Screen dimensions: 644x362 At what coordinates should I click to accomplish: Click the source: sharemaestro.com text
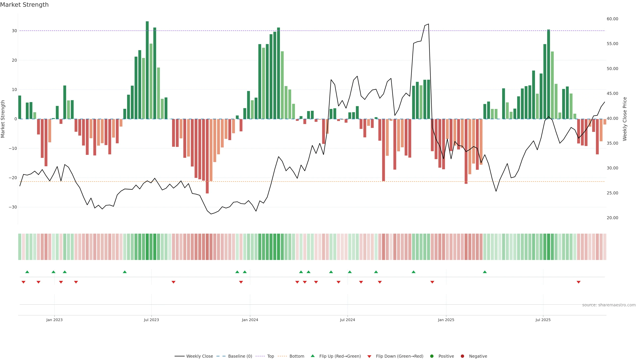pos(609,305)
